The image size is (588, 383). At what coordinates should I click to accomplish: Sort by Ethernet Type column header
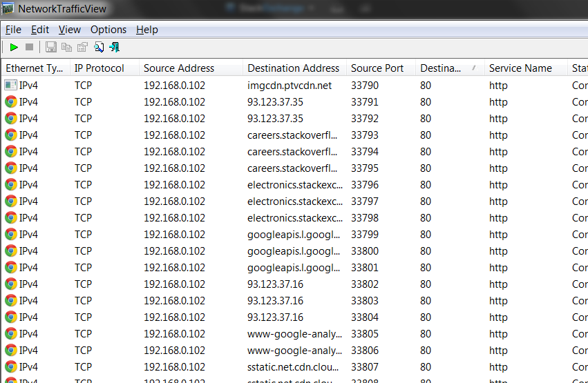(35, 68)
